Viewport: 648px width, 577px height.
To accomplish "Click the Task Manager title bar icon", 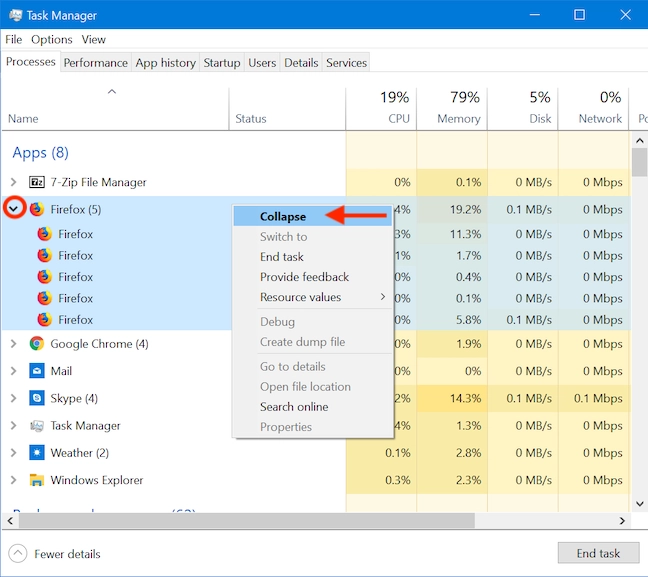I will (x=15, y=15).
